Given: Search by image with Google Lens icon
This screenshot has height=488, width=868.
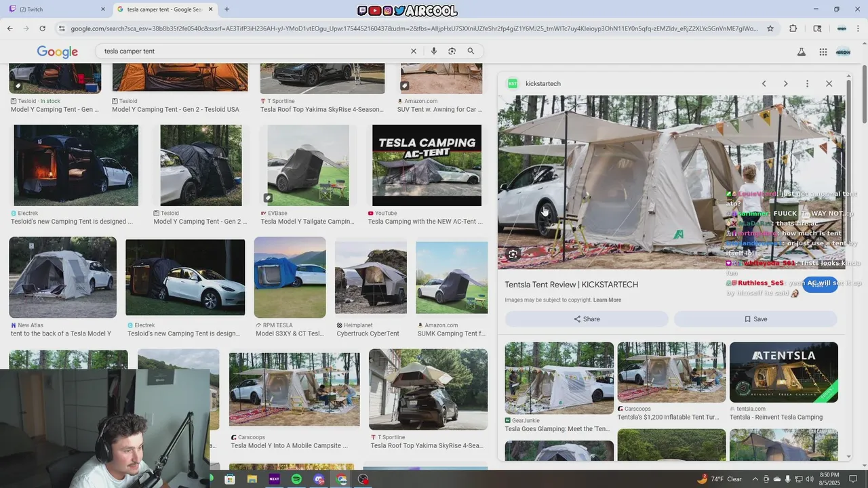Looking at the screenshot, I should point(452,51).
